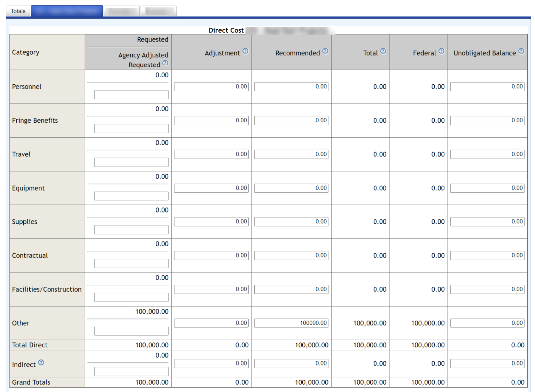The height and width of the screenshot is (392, 535).
Task: Open Unobligated Balance help icon
Action: (521, 51)
